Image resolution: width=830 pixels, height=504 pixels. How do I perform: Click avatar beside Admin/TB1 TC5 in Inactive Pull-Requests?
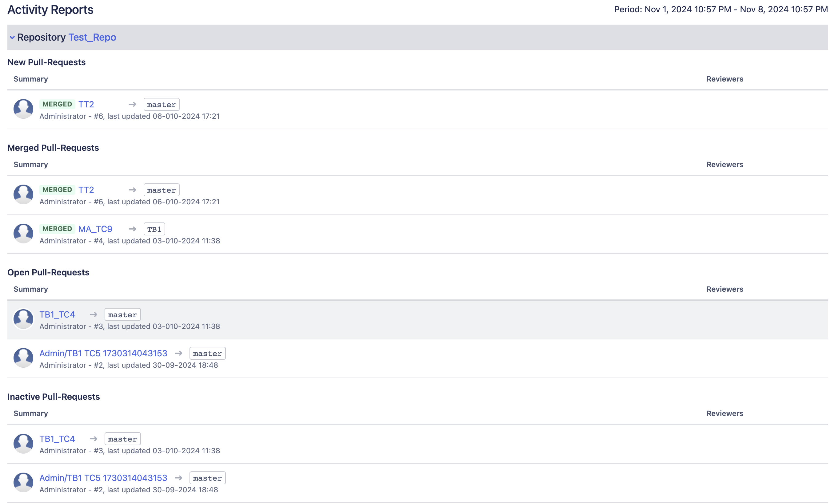[23, 482]
